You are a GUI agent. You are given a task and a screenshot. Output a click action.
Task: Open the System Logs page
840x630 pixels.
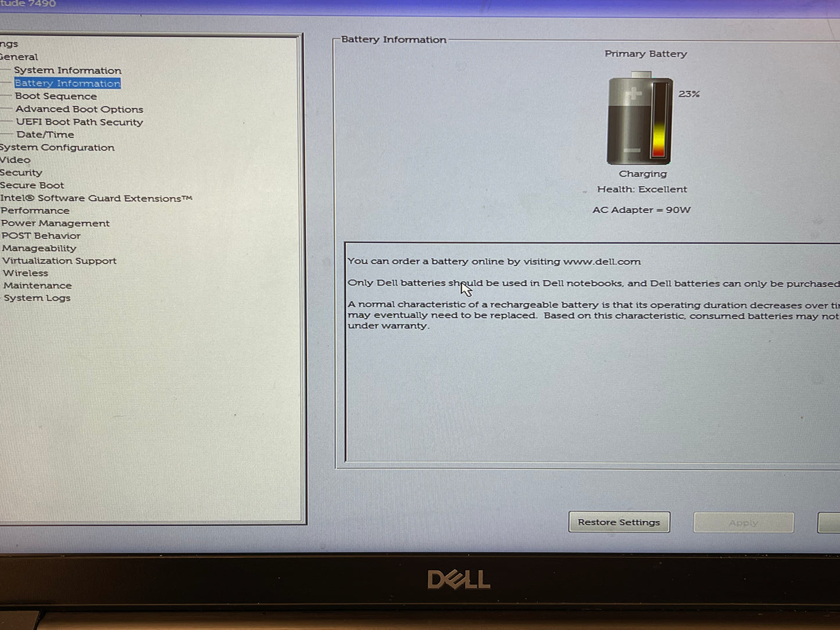tap(37, 298)
